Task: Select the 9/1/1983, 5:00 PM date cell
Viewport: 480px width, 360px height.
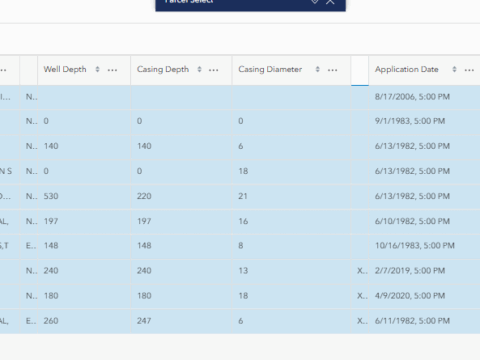Action: (410, 121)
